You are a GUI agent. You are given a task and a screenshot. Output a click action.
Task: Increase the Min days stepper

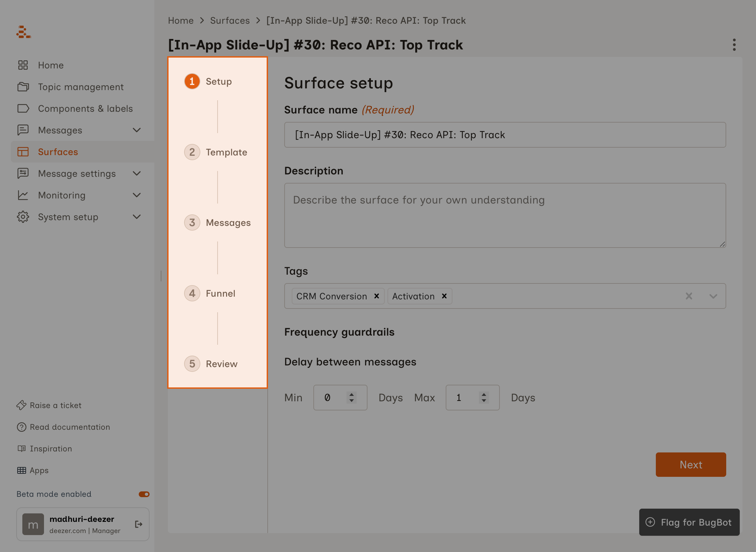[x=352, y=395]
